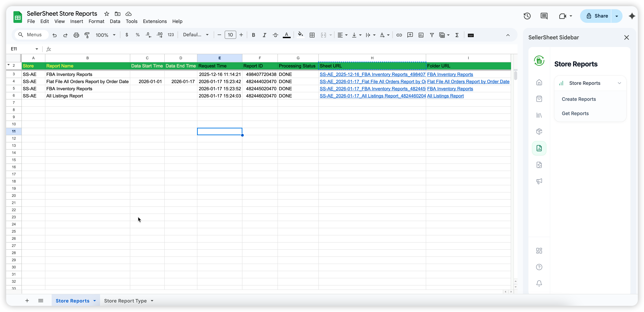
Task: Toggle italic formatting
Action: [264, 35]
